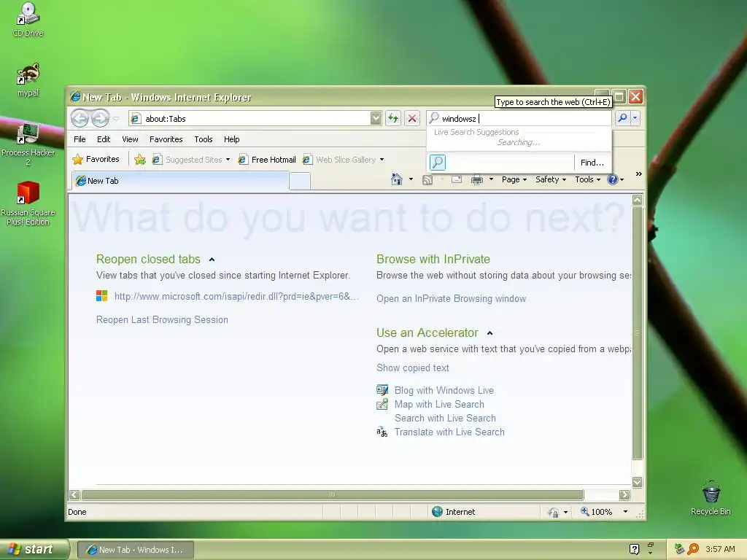The width and height of the screenshot is (747, 560).
Task: Click Open an InPrivate Browsing window link
Action: [451, 298]
